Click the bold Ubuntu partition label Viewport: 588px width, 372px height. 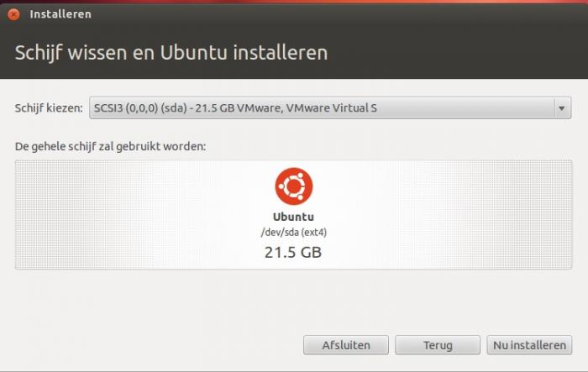tap(293, 217)
